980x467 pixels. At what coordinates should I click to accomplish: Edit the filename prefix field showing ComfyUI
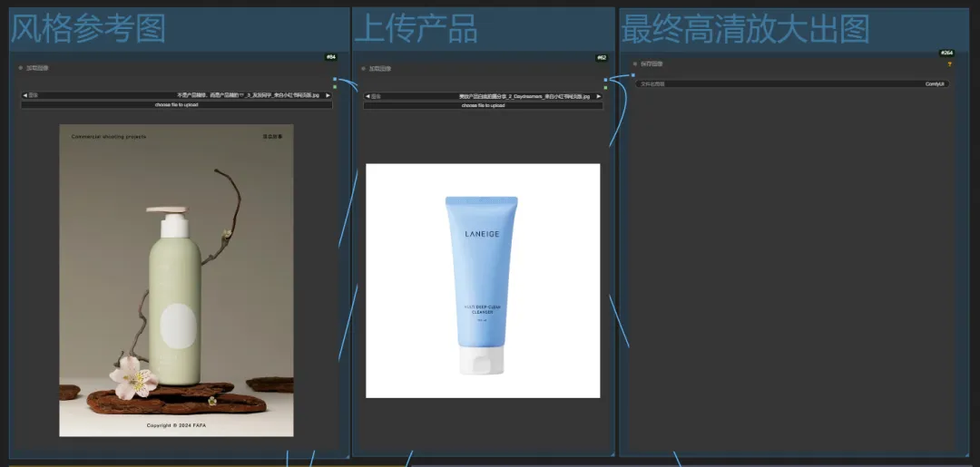[x=792, y=83]
